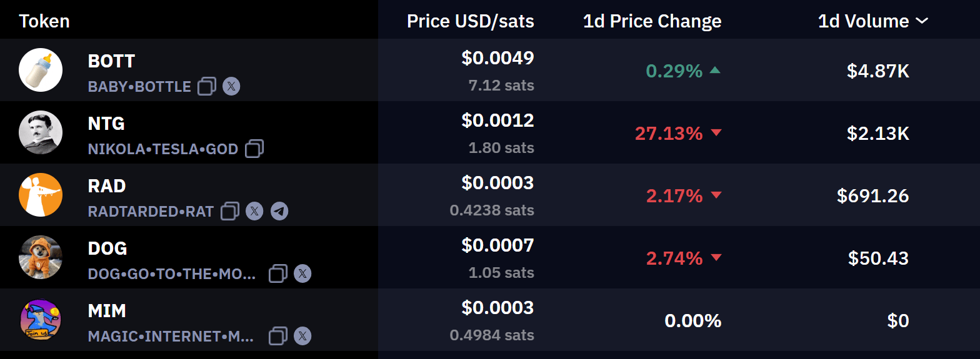Viewport: 980px width, 359px height.
Task: Copy the BABY•BOTTLE rune name
Action: click(x=207, y=86)
